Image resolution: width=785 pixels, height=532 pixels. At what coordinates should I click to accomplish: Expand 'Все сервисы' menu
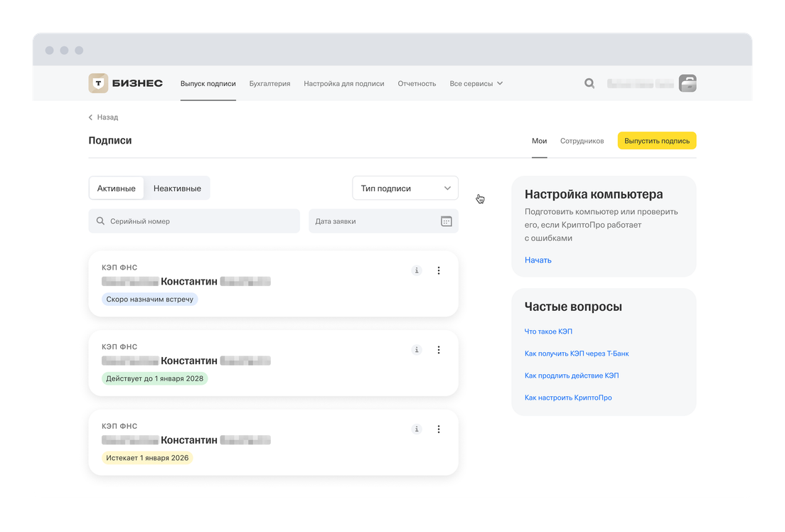476,83
